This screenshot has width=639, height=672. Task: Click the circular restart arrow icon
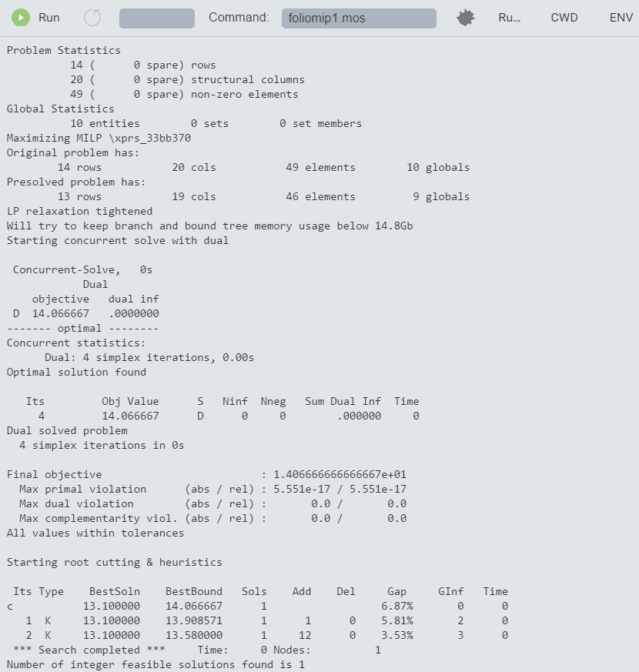click(92, 18)
